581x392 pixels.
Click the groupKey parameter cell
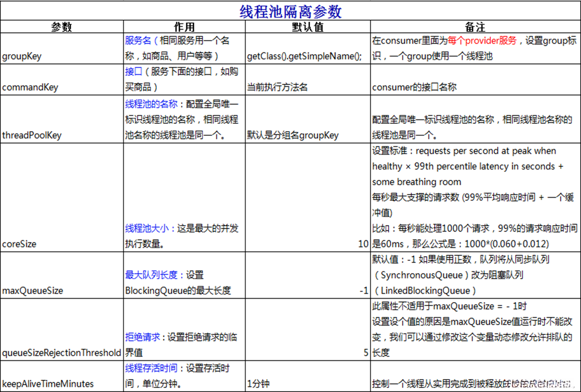22,56
